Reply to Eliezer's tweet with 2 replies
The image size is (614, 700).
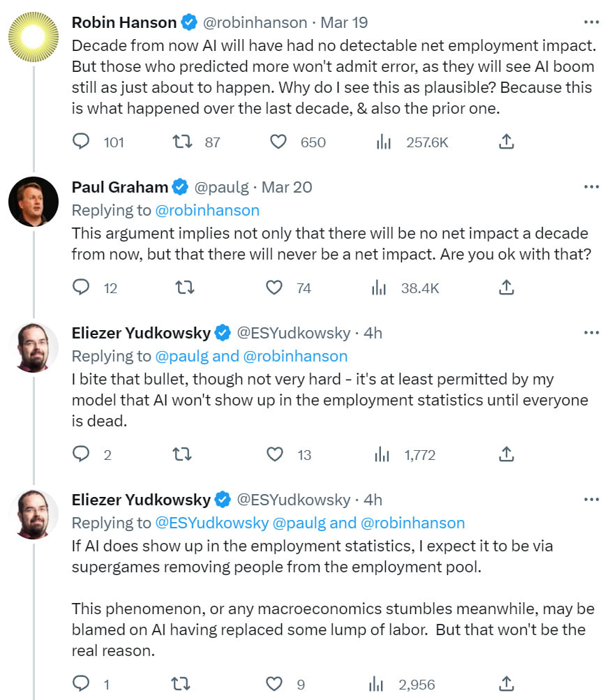coord(81,454)
